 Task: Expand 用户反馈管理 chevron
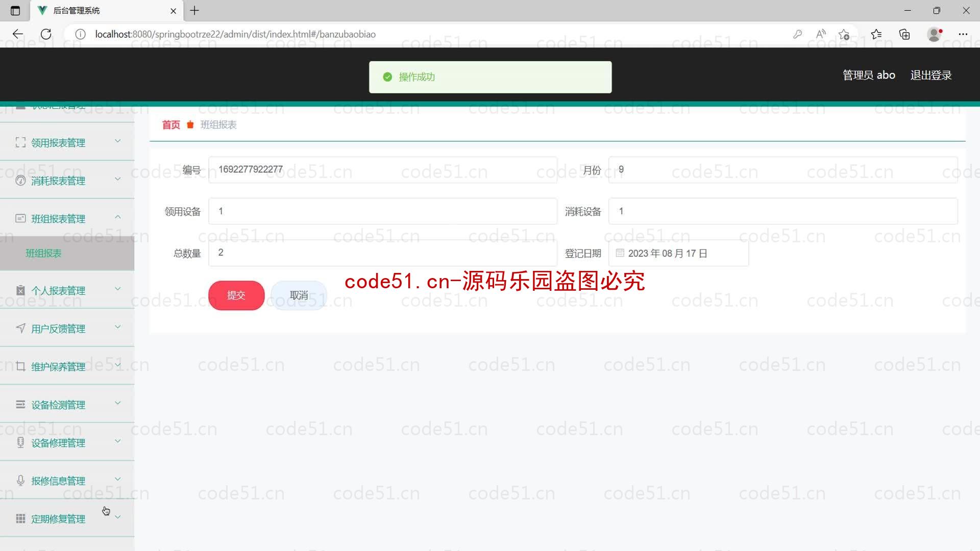[x=118, y=327]
